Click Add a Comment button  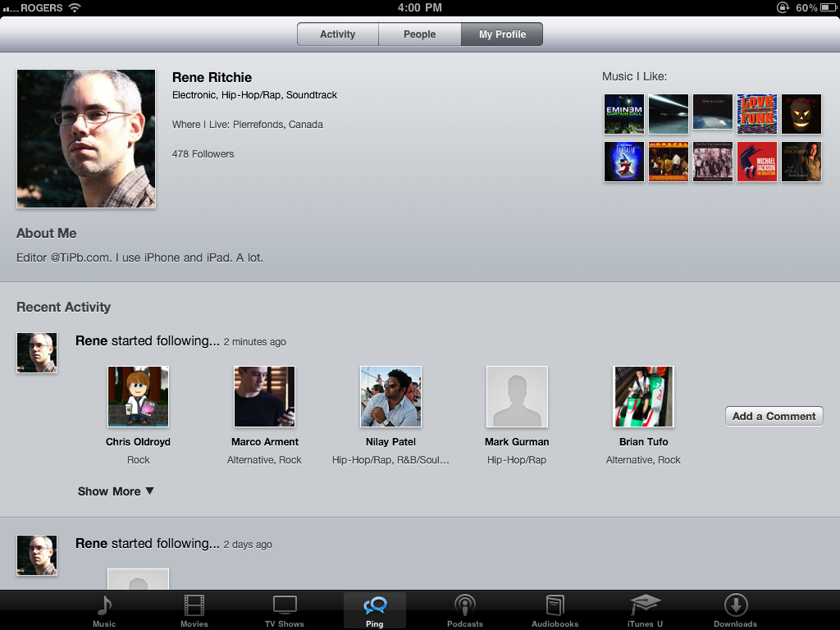(x=774, y=416)
